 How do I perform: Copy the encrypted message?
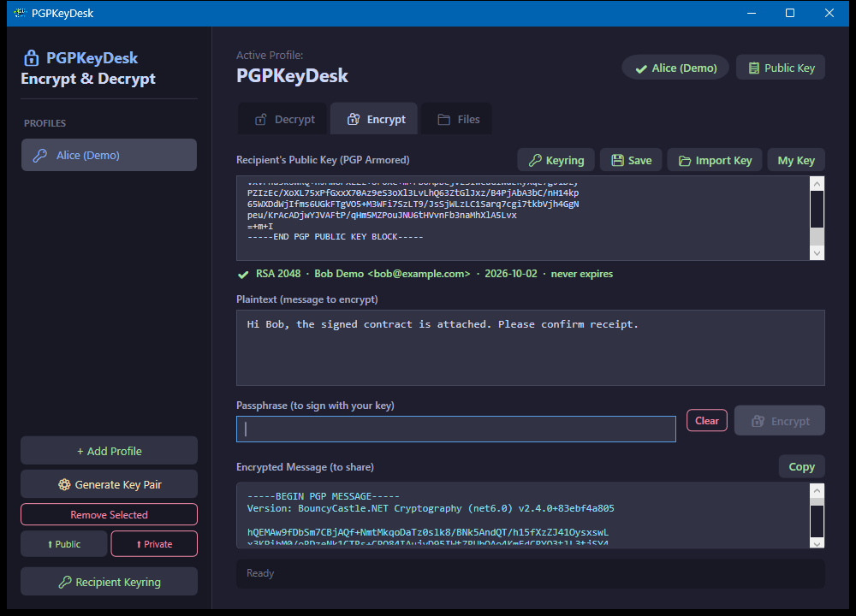tap(801, 466)
